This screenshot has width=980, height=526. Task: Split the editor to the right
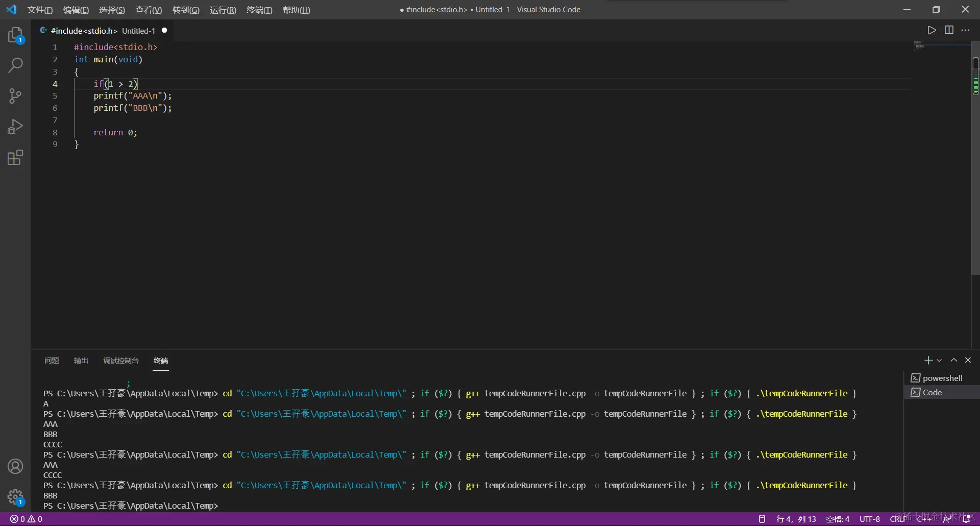click(x=949, y=30)
